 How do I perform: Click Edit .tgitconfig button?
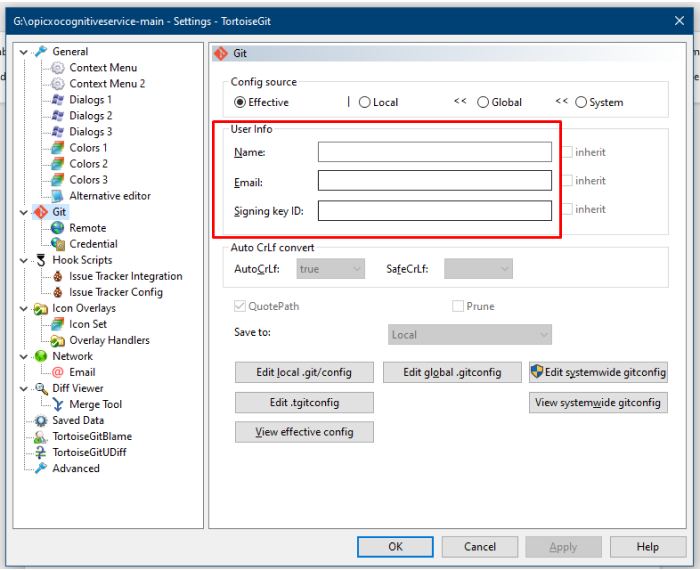pos(304,403)
